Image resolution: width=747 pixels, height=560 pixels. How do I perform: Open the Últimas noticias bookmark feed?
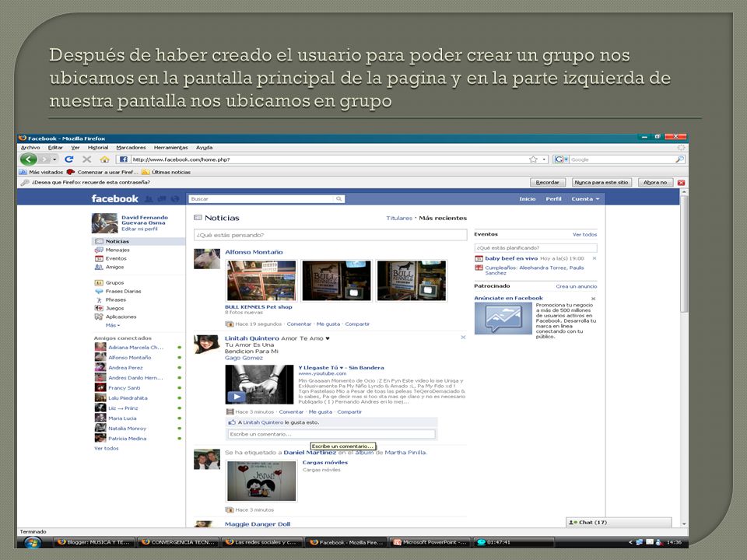pos(167,172)
